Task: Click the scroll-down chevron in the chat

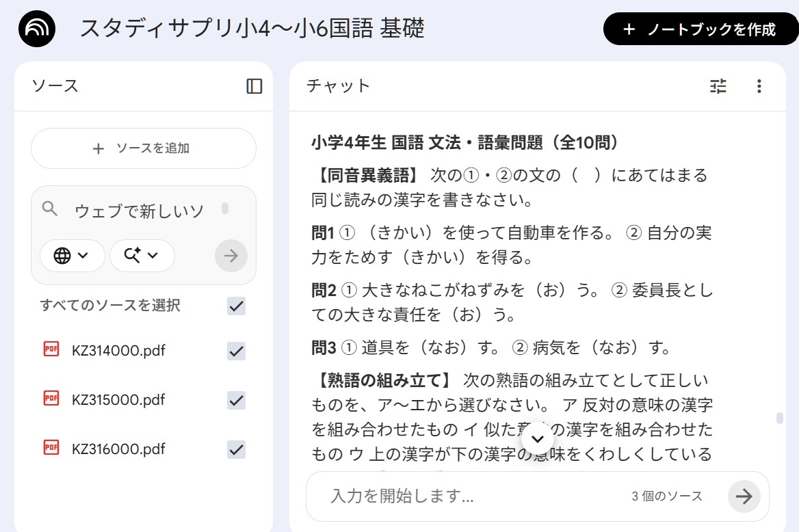Action: pyautogui.click(x=537, y=440)
